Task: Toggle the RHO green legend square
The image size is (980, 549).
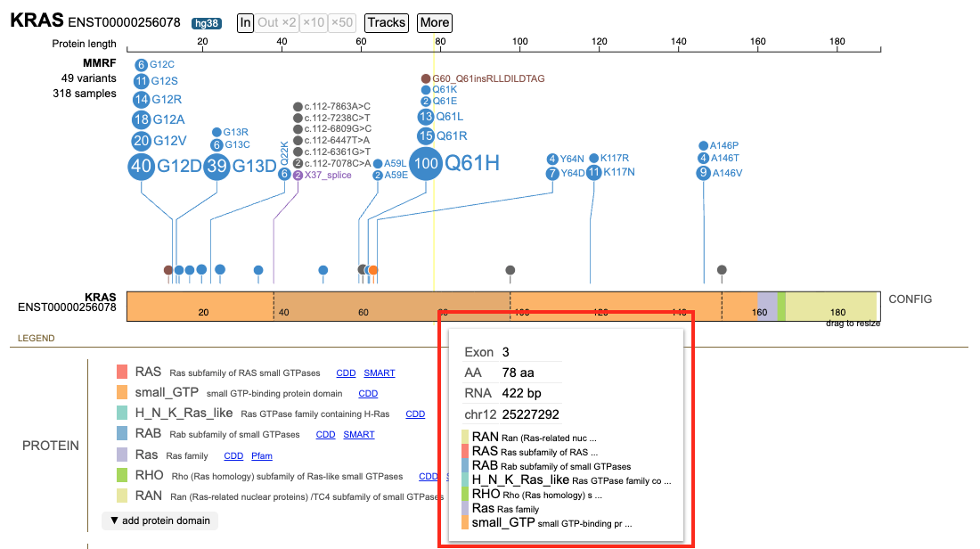Action: click(x=122, y=475)
